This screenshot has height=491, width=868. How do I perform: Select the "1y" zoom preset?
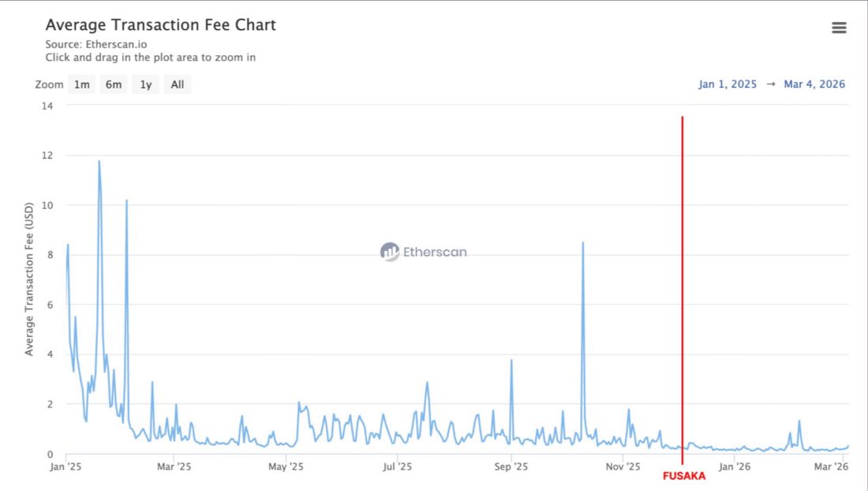pos(144,84)
